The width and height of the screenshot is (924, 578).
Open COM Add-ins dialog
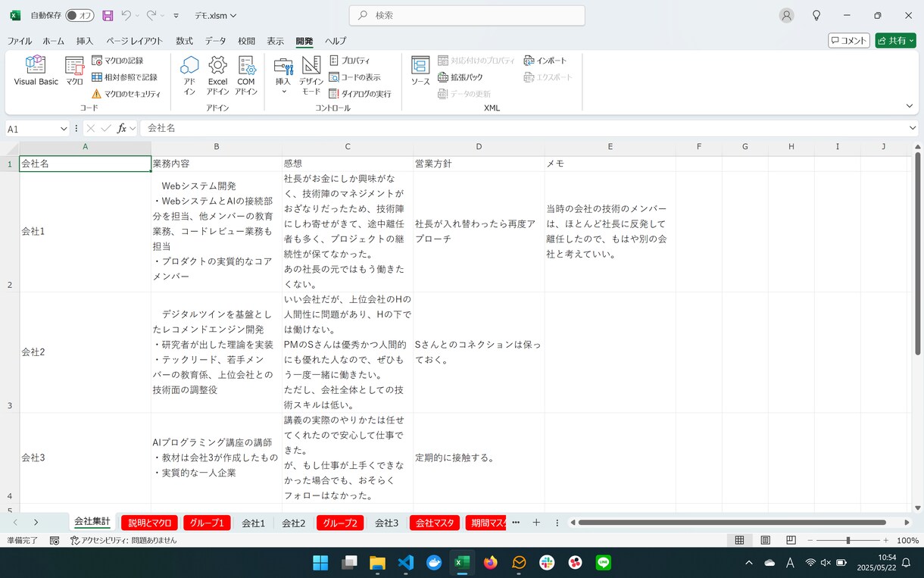246,76
